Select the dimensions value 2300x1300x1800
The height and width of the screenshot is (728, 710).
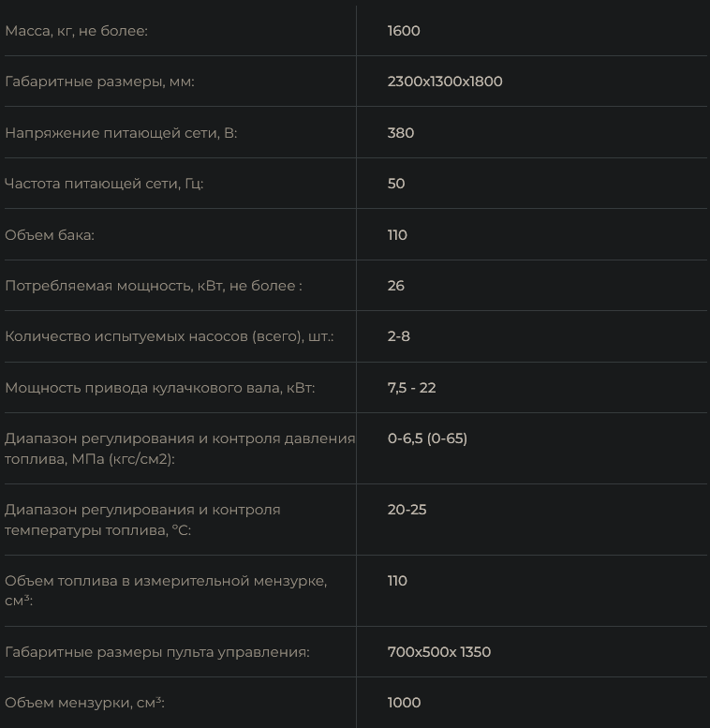pos(445,82)
